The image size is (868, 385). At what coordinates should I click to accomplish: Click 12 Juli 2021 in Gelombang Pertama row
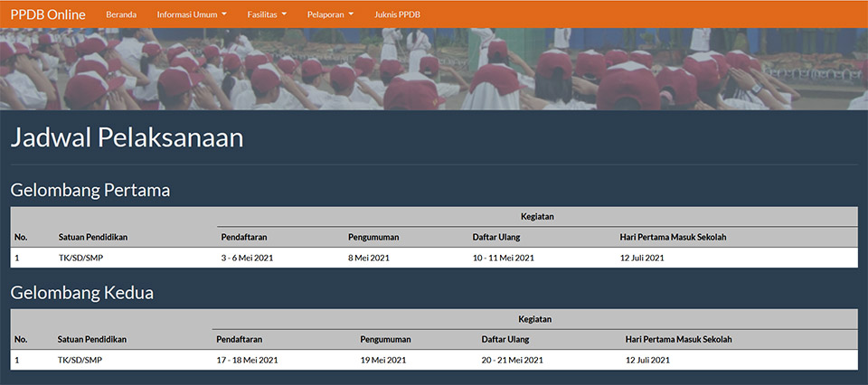pyautogui.click(x=642, y=258)
